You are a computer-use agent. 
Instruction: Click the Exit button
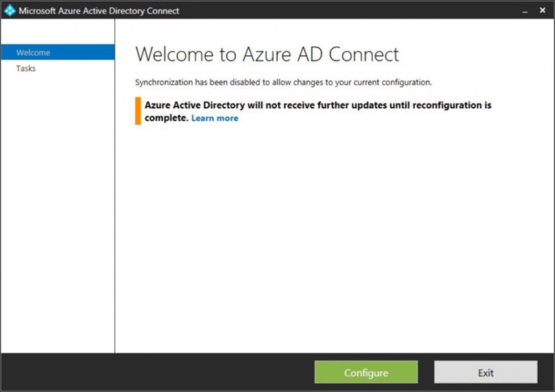point(485,372)
